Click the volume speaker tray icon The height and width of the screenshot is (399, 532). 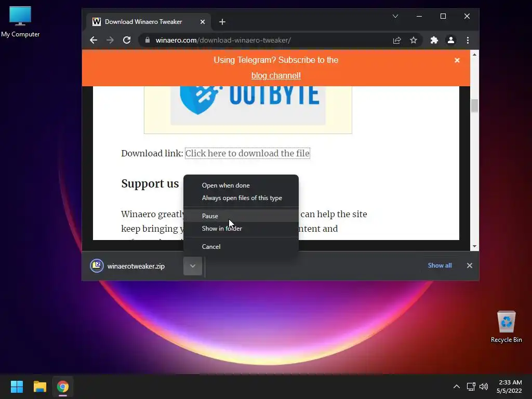point(484,387)
